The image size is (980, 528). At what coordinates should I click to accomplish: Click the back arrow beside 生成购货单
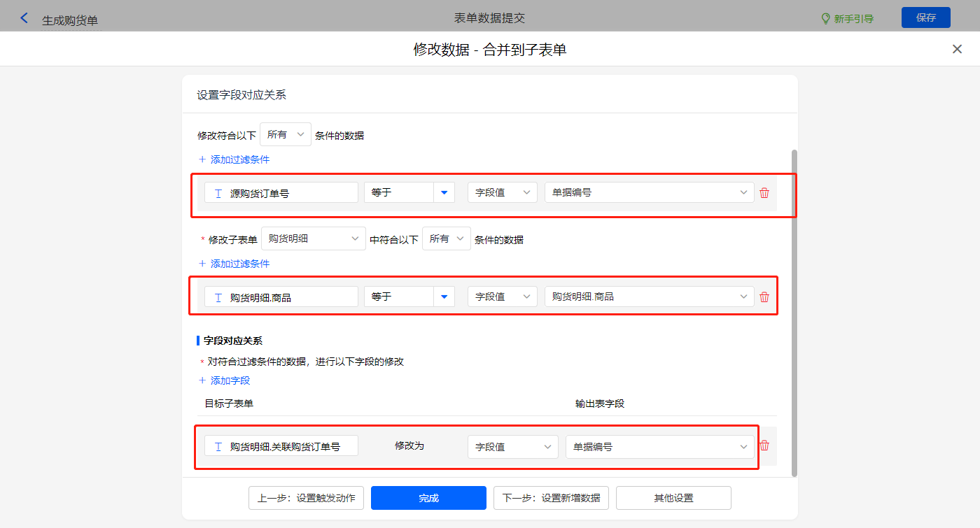(24, 18)
